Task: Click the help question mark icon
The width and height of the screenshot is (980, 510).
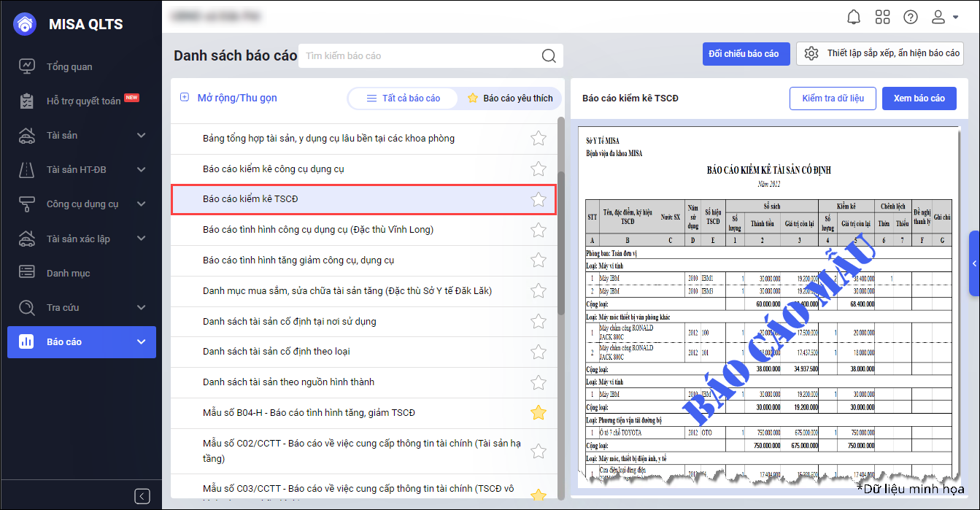Action: tap(911, 17)
